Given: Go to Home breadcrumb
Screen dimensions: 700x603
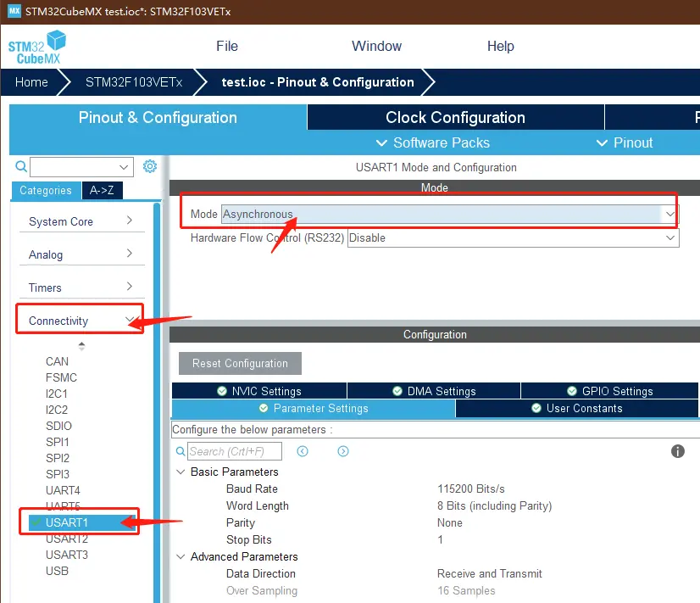Looking at the screenshot, I should coord(31,82).
